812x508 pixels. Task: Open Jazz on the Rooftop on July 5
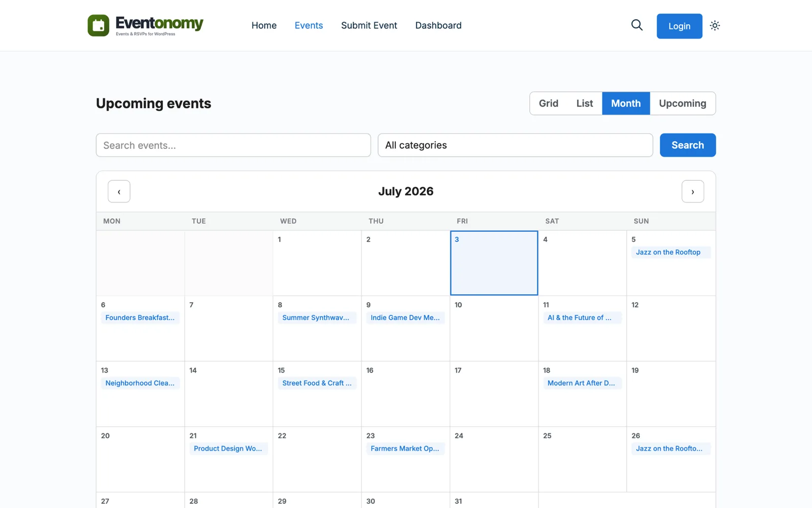670,252
